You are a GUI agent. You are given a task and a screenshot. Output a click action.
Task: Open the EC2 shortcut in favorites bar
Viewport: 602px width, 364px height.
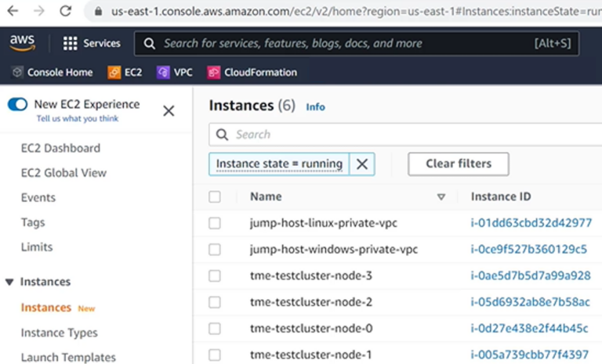tap(125, 72)
